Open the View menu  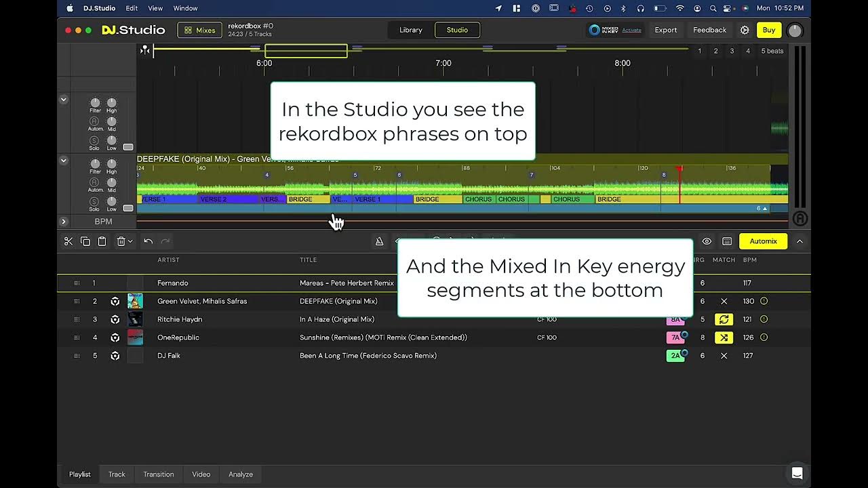point(155,8)
